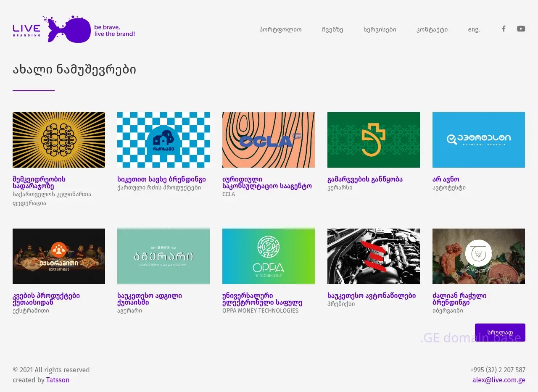538x392 pixels.
Task: Click the სრულად purple button
Action: tap(500, 332)
